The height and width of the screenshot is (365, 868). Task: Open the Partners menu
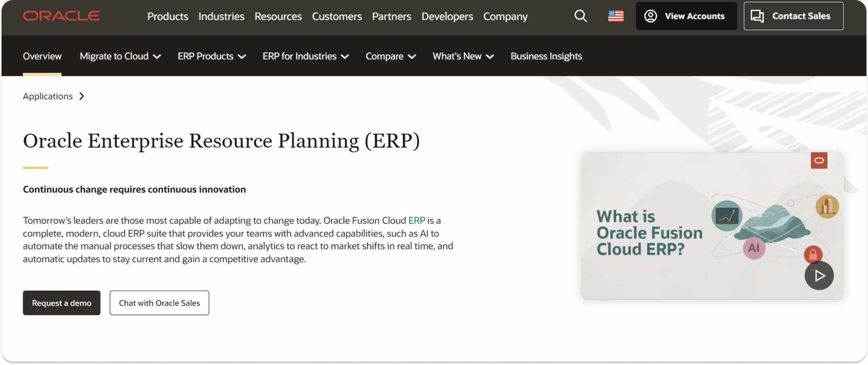(x=392, y=16)
